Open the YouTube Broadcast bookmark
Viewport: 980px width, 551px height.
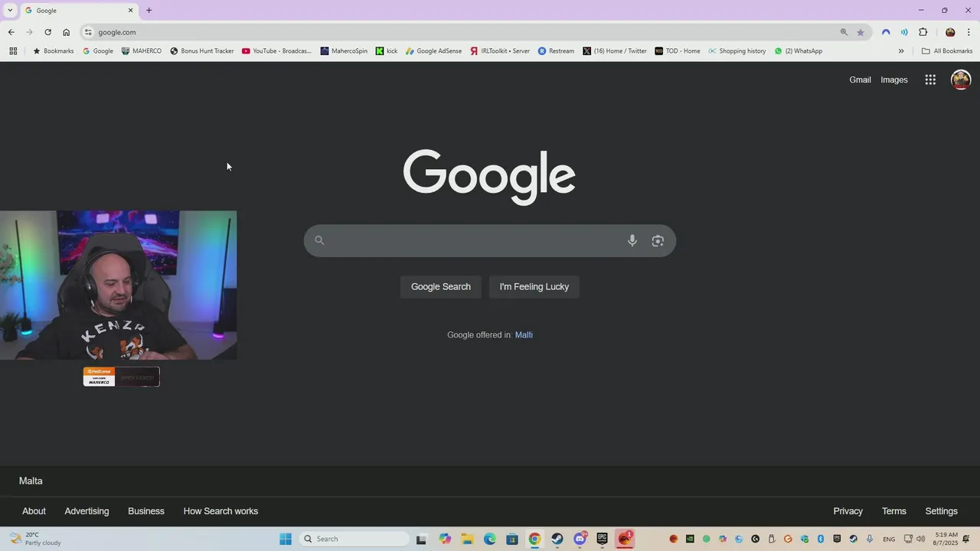coord(276,51)
